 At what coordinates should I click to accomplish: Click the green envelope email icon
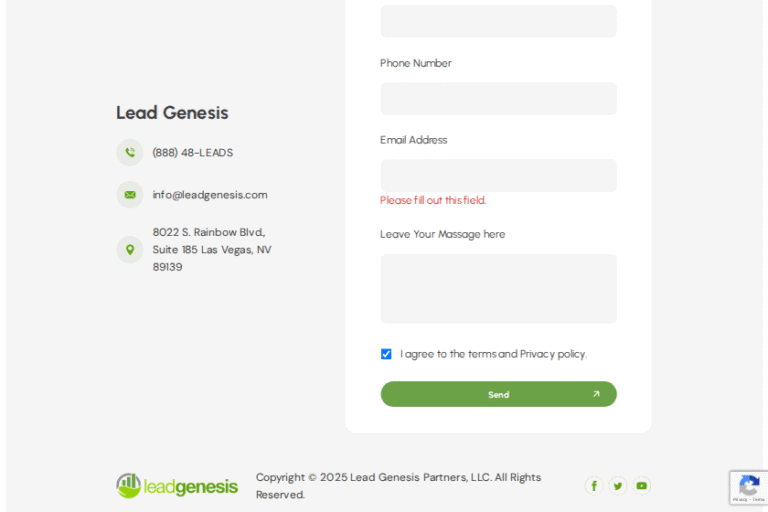tap(130, 195)
